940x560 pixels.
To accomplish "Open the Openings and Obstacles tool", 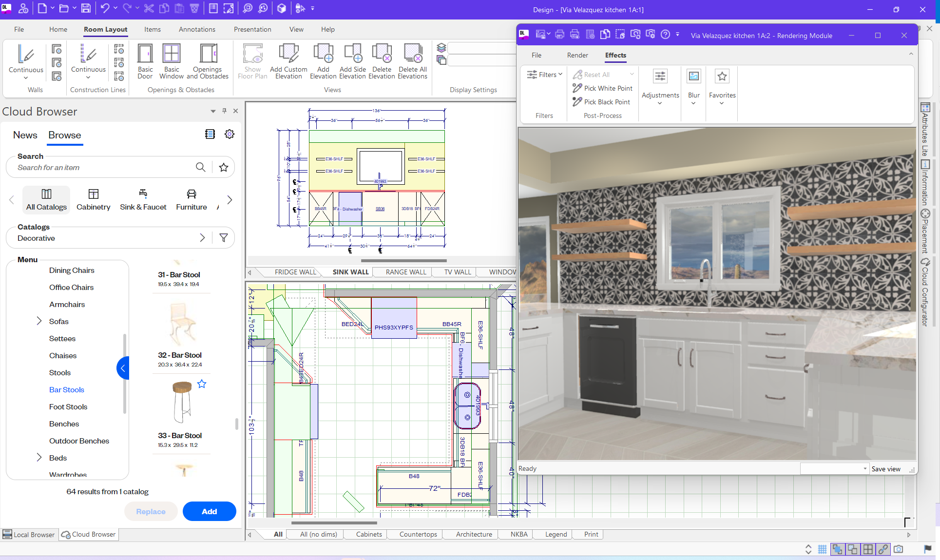I will [207, 62].
